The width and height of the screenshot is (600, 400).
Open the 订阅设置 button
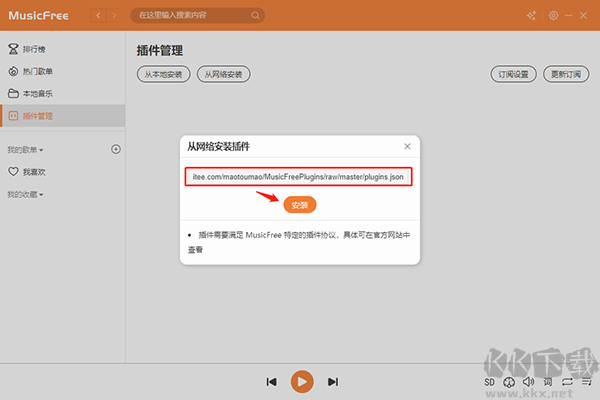513,74
